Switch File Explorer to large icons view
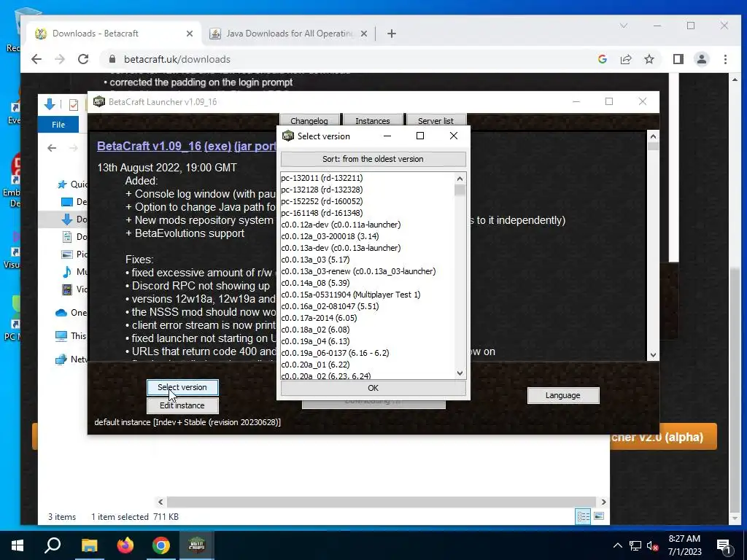The height and width of the screenshot is (560, 747). [599, 517]
